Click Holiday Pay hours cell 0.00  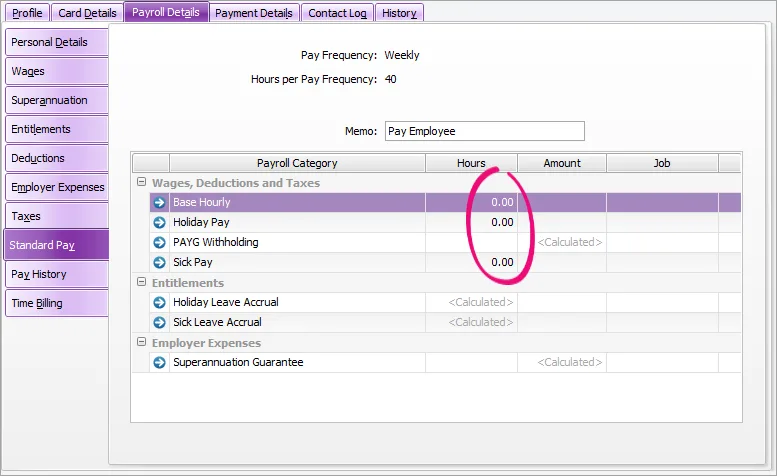click(x=471, y=222)
